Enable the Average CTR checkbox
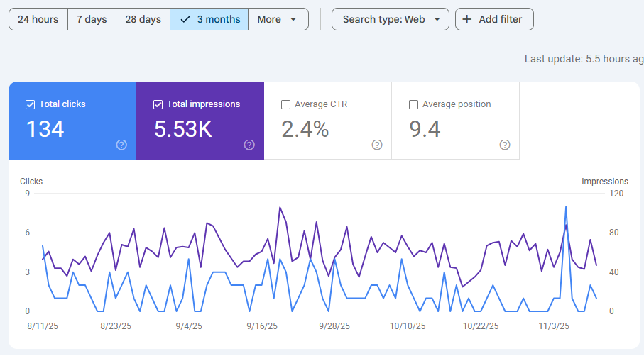Viewport: 644px width, 356px height. click(285, 104)
